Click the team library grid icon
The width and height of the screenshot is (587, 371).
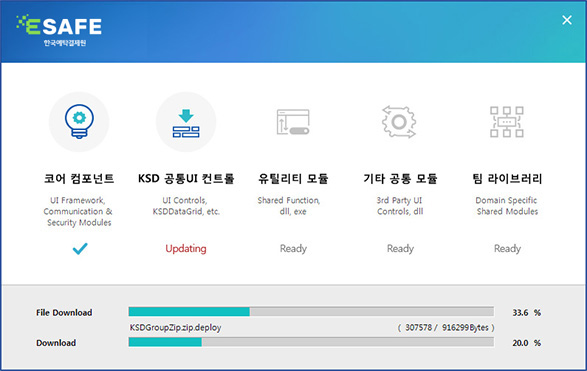coord(507,122)
